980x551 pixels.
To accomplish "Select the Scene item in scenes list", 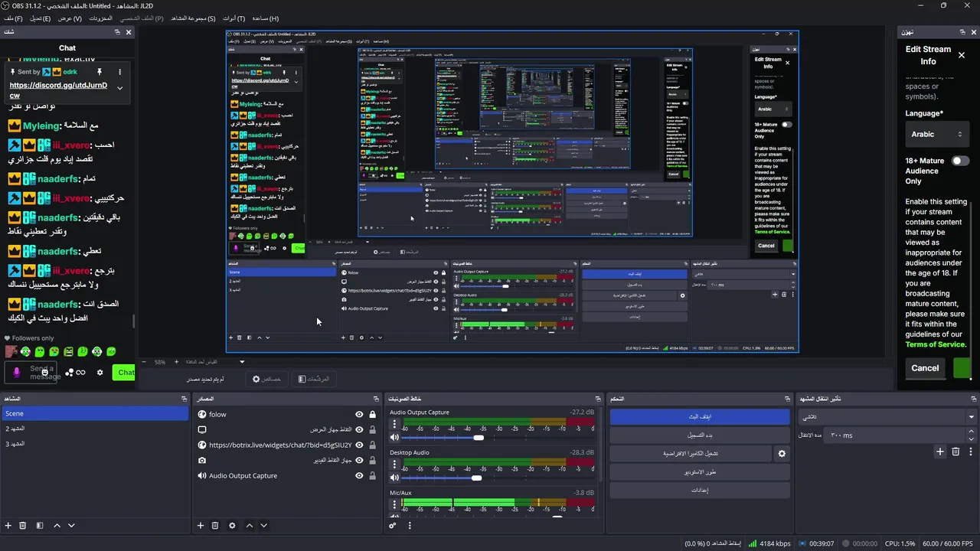I will point(95,413).
